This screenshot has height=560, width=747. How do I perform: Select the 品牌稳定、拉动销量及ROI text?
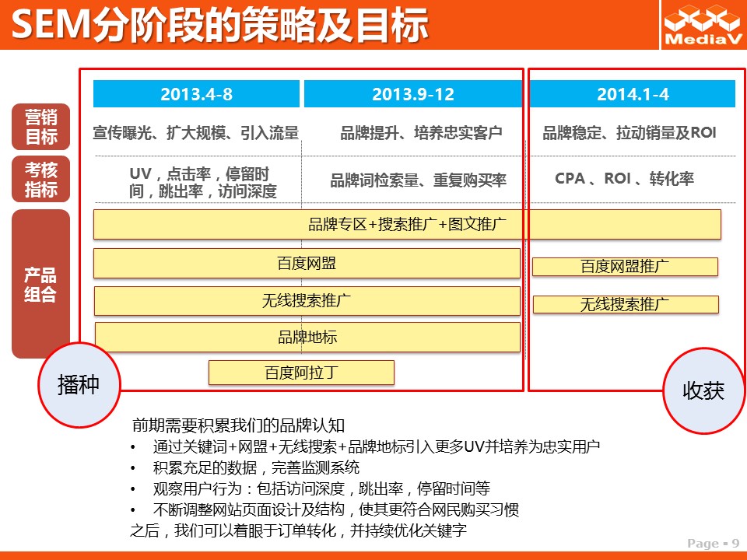tap(629, 133)
